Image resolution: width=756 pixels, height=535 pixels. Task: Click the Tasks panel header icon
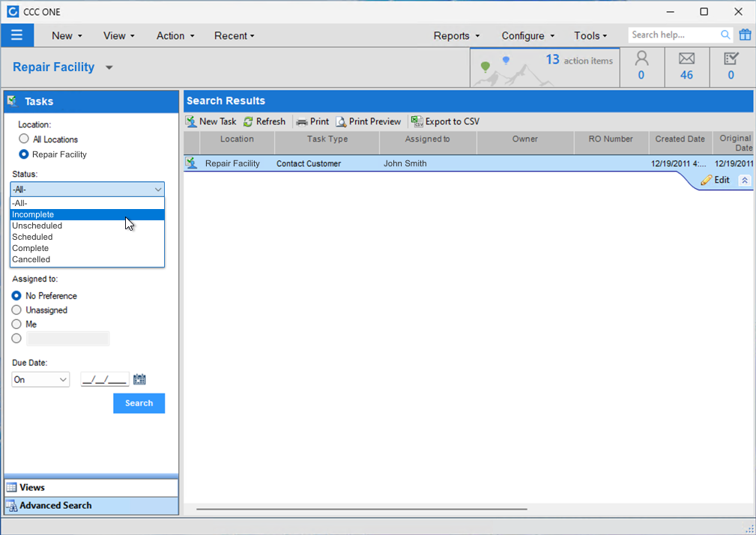point(13,100)
